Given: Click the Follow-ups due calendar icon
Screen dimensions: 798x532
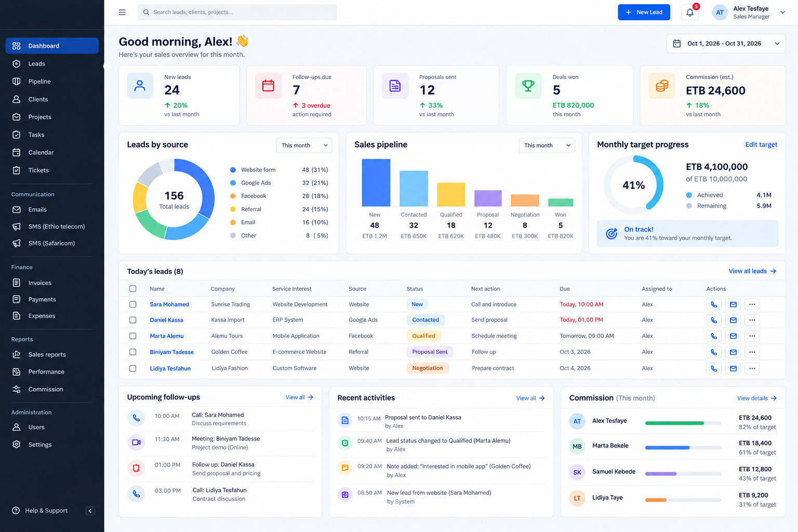Looking at the screenshot, I should point(268,86).
